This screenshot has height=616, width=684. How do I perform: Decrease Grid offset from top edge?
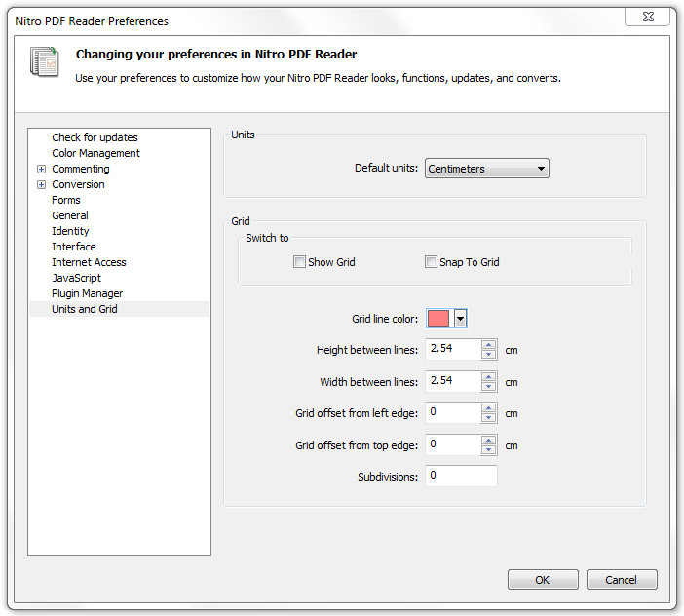488,449
